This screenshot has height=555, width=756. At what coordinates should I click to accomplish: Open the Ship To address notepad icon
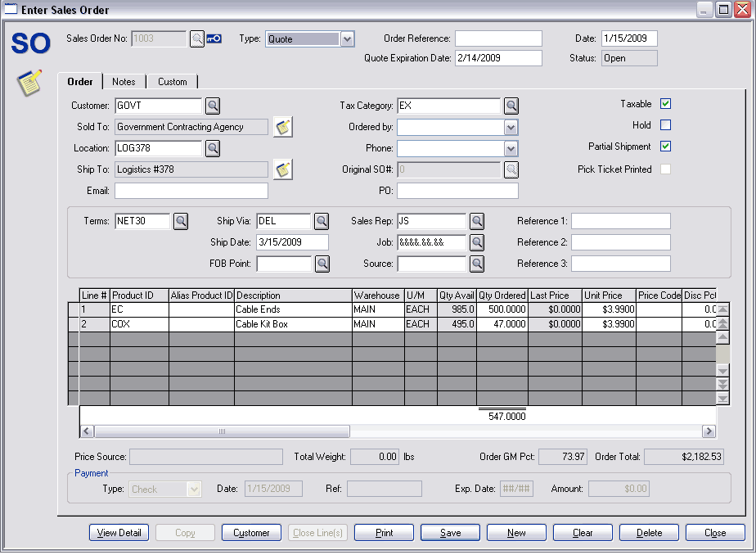[283, 169]
